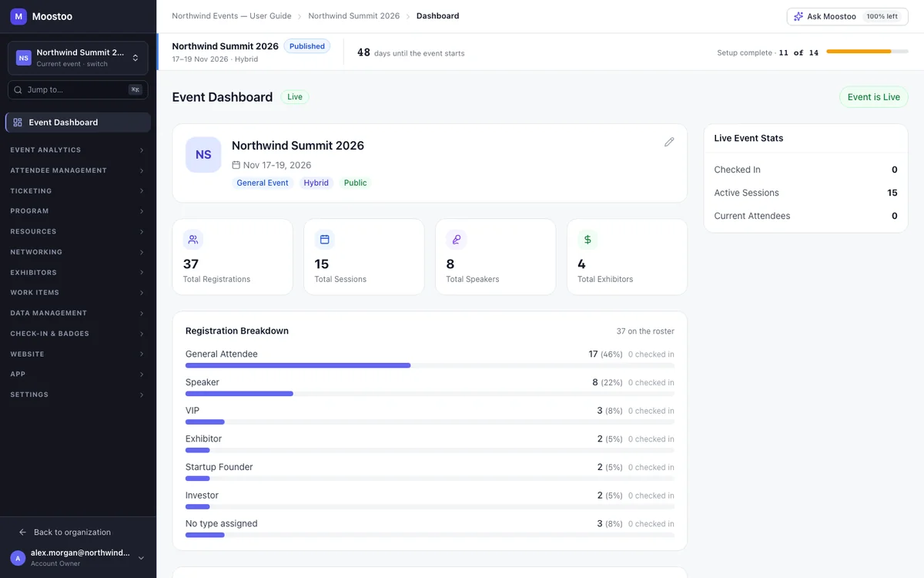This screenshot has height=578, width=924.
Task: Click the Public tag
Action: click(x=356, y=183)
